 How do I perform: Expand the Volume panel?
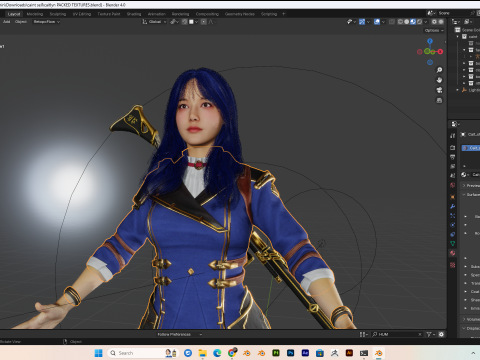pyautogui.click(x=464, y=319)
